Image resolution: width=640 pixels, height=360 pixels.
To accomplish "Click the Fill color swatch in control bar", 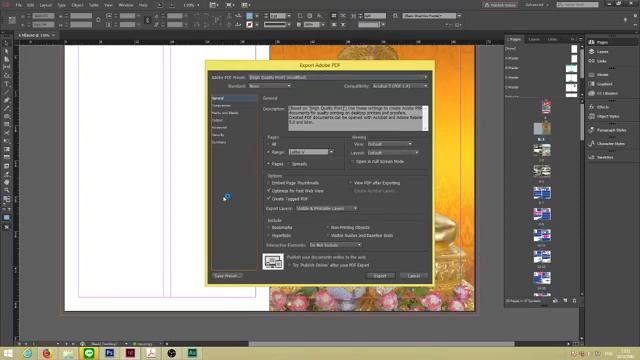I will pyautogui.click(x=249, y=16).
